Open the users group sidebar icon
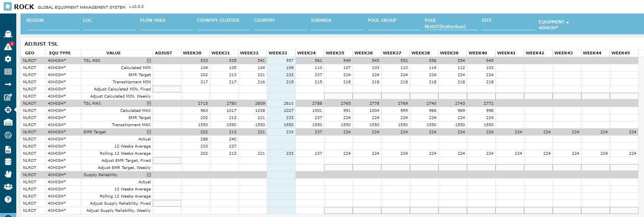Viewport: 644px width, 217px height. (x=8, y=186)
